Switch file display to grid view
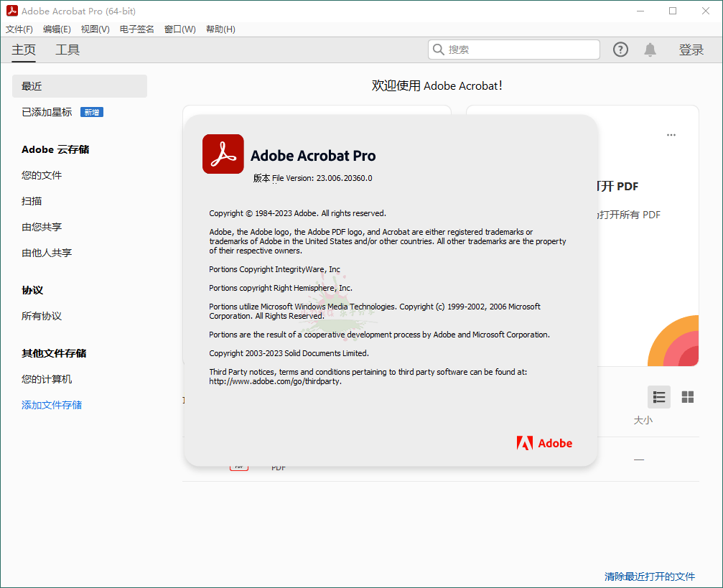Image resolution: width=723 pixels, height=588 pixels. tap(687, 397)
